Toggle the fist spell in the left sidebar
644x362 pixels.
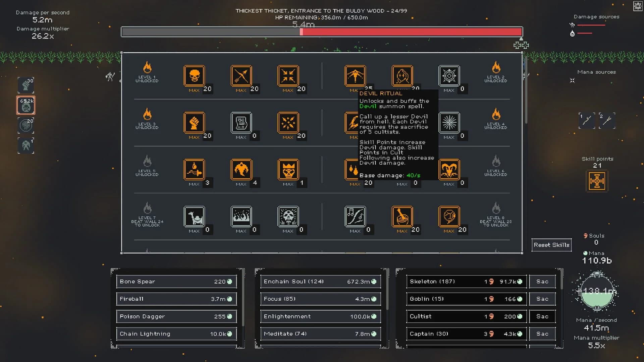click(x=25, y=85)
